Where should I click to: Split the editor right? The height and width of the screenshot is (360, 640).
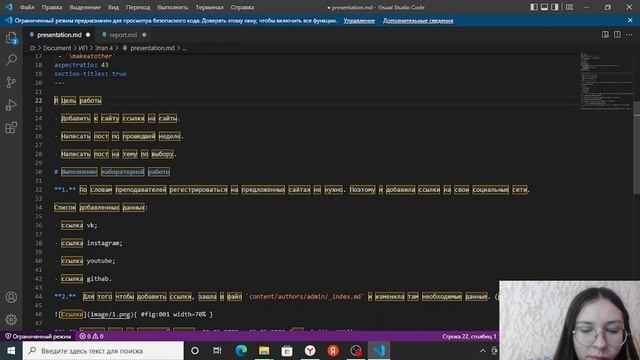pyautogui.click(x=617, y=35)
